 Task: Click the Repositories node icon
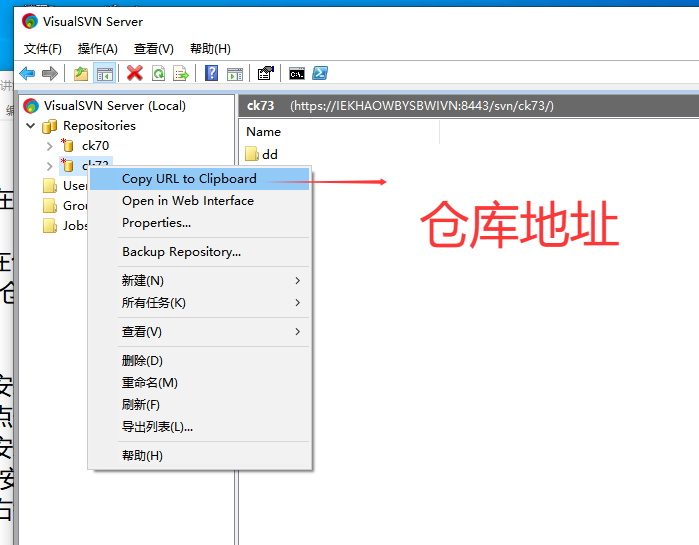pos(49,126)
